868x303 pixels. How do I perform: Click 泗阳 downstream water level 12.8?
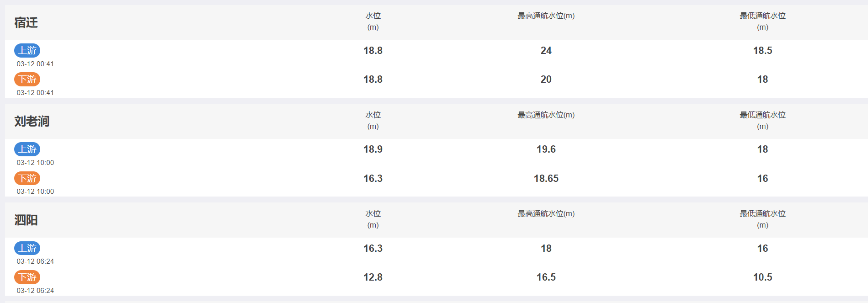(373, 277)
